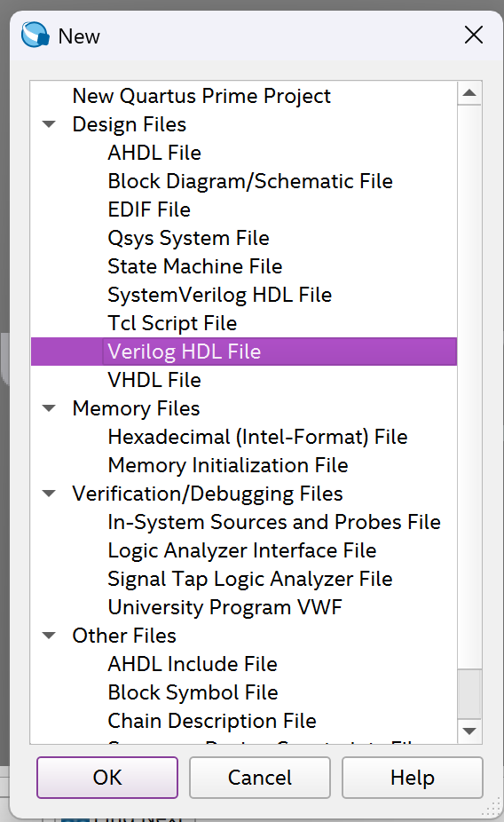Click the Quartus logo icon in title bar
Image resolution: width=504 pixels, height=822 pixels.
point(35,35)
